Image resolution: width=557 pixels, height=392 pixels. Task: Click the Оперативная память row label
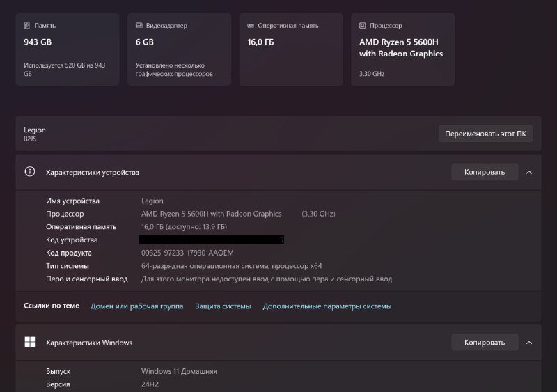click(81, 227)
